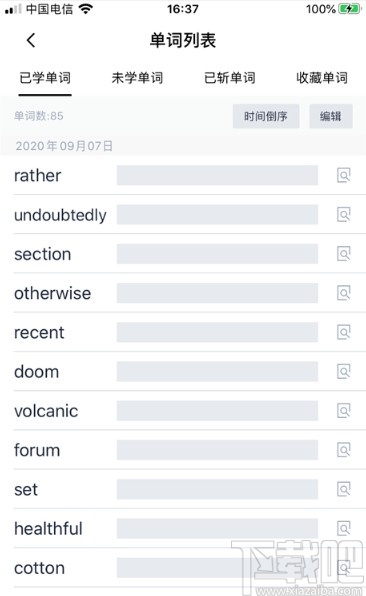Reveal hidden meaning for set
Viewport: 366px width, 596px height.
pyautogui.click(x=217, y=489)
